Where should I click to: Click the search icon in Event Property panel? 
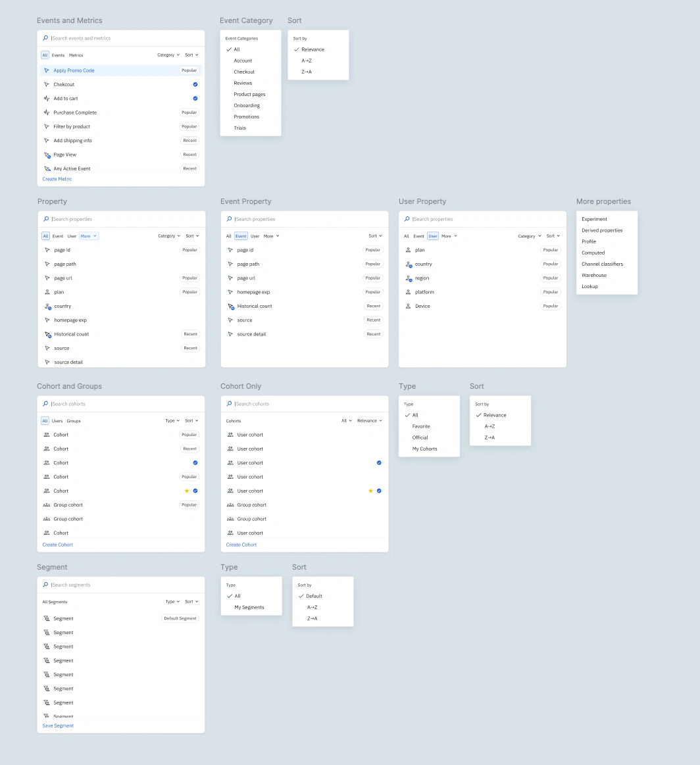pos(229,219)
